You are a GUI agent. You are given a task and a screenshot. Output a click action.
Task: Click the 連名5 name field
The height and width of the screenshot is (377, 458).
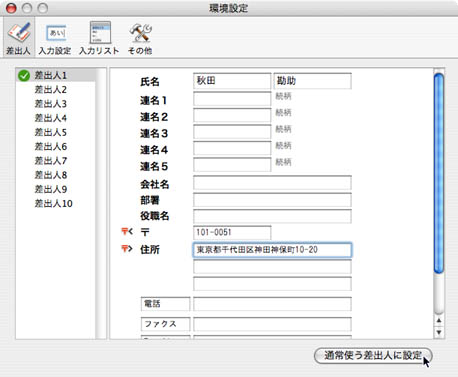click(232, 165)
